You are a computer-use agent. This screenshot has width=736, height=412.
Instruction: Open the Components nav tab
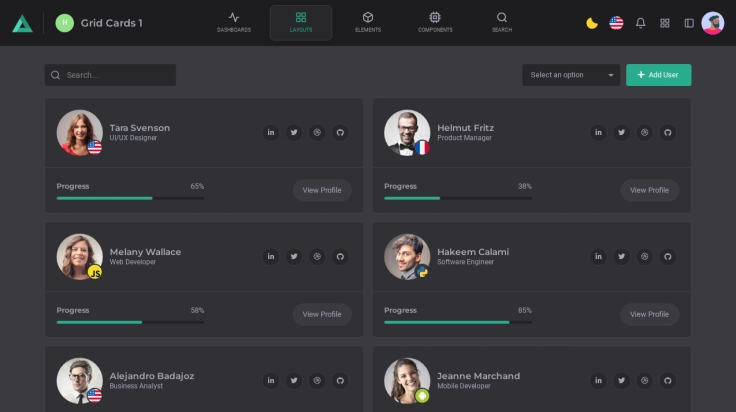[435, 22]
